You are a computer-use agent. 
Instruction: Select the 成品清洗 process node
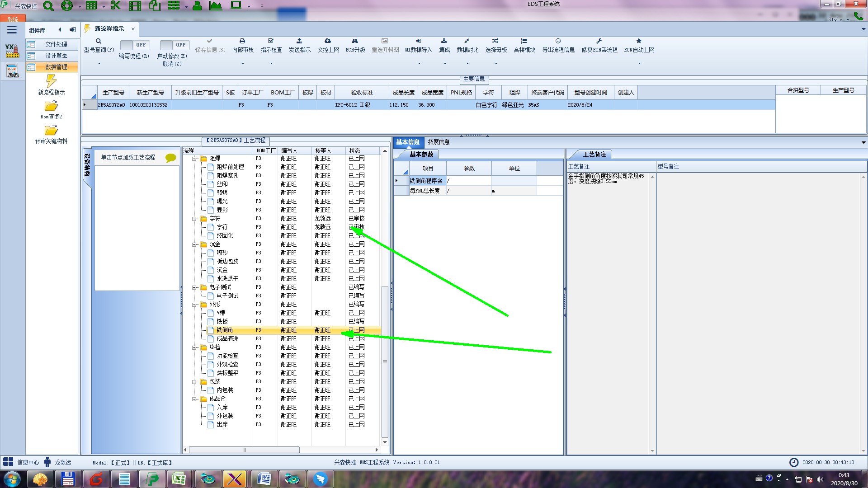point(227,338)
